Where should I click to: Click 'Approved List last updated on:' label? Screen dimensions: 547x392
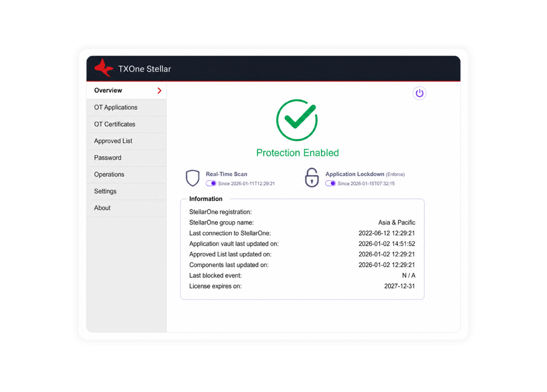(230, 254)
